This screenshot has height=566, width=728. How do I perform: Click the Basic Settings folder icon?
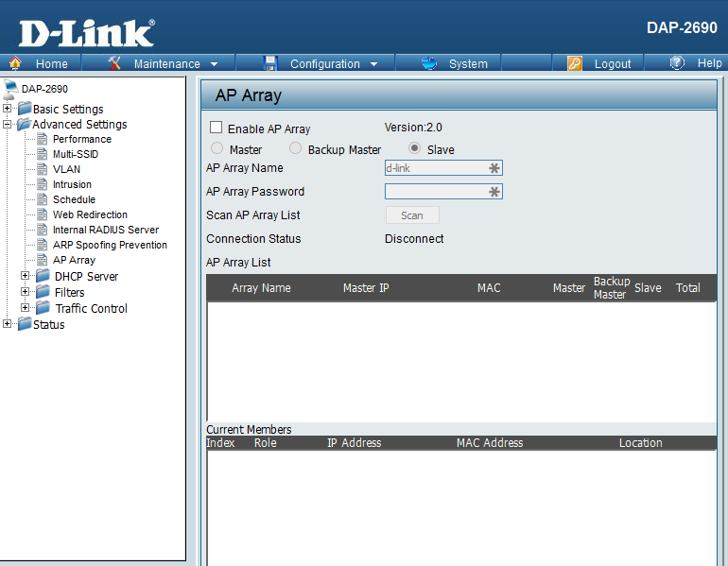(25, 109)
